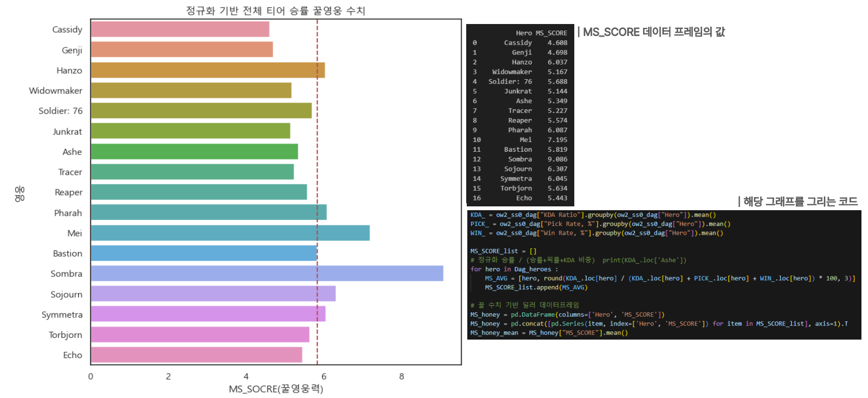The width and height of the screenshot is (868, 398).
Task: Click the Bastion bar in the chart
Action: click(204, 253)
